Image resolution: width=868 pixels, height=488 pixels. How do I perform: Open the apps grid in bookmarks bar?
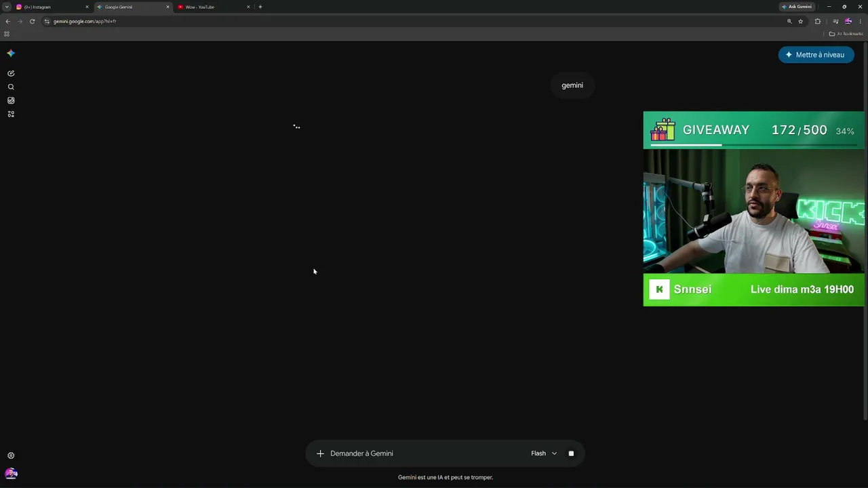pyautogui.click(x=7, y=34)
